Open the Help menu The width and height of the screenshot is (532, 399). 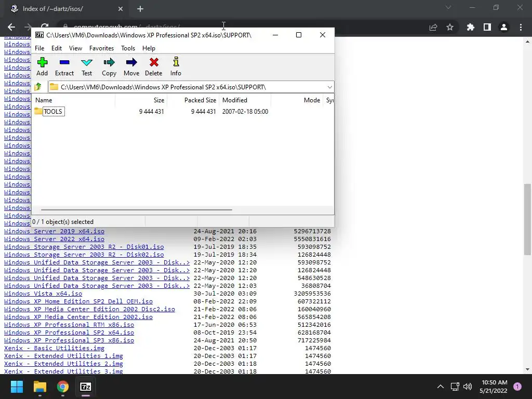coord(149,48)
